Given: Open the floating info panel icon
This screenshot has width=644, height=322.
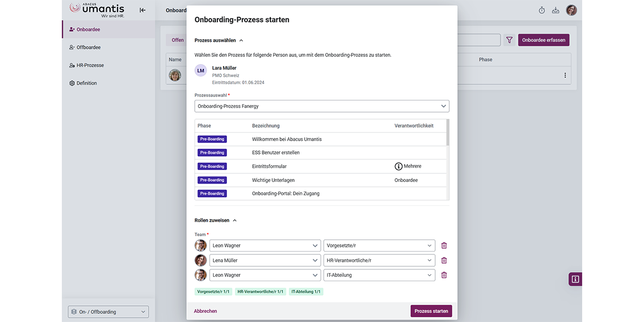Looking at the screenshot, I should pos(575,279).
